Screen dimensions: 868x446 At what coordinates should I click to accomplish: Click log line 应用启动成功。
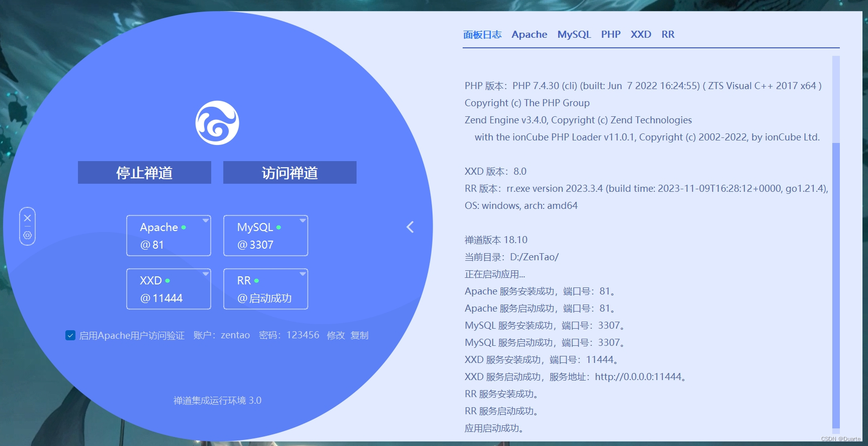click(x=495, y=428)
